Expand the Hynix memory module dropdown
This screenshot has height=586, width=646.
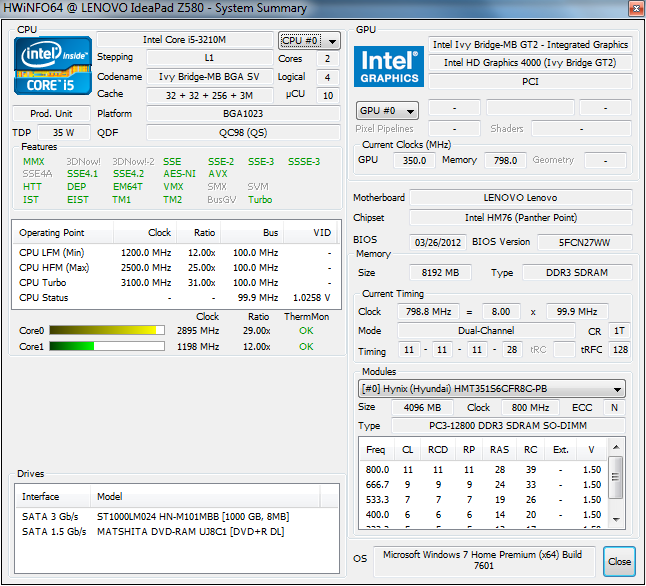click(x=492, y=389)
